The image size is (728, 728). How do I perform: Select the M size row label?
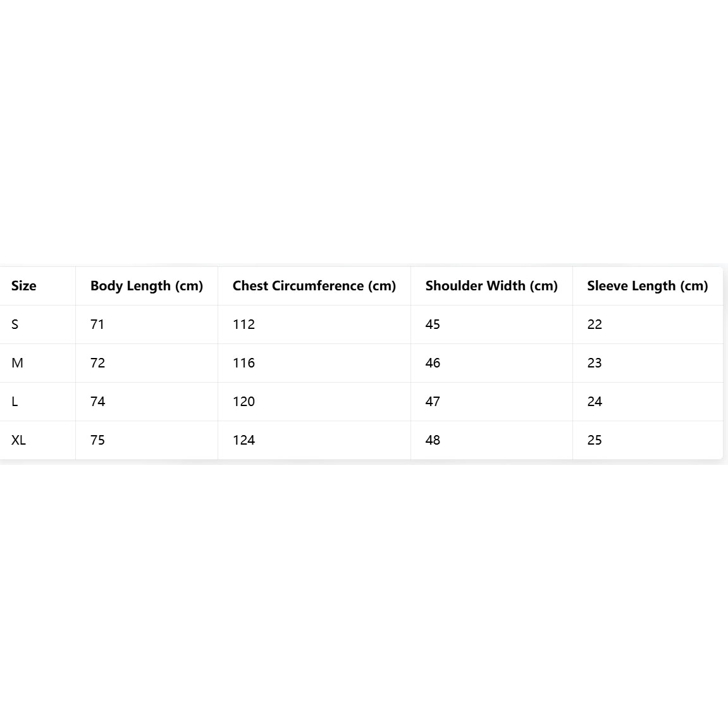point(18,363)
